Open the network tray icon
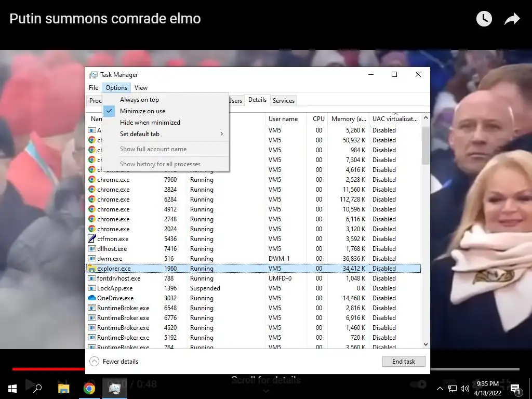 453,389
